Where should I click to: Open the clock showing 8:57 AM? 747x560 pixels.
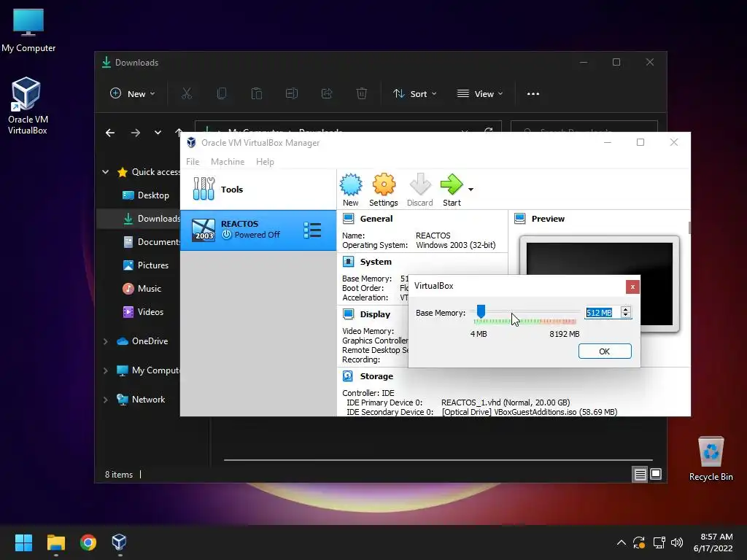pos(713,542)
